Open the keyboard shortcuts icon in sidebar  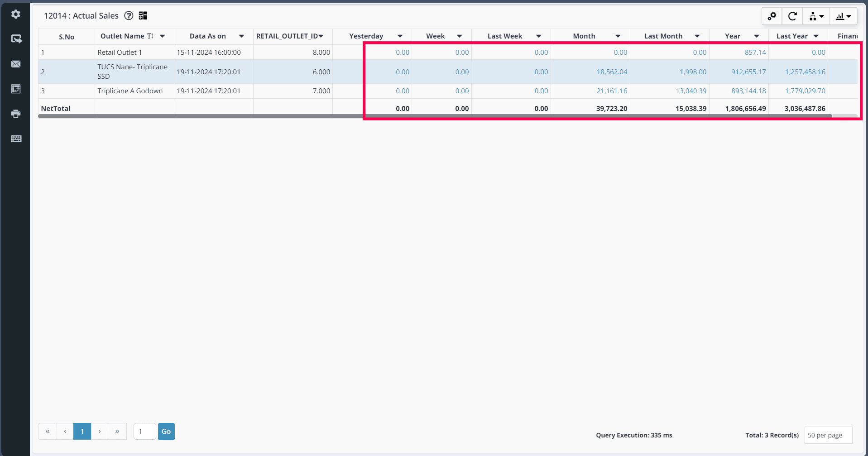point(16,139)
